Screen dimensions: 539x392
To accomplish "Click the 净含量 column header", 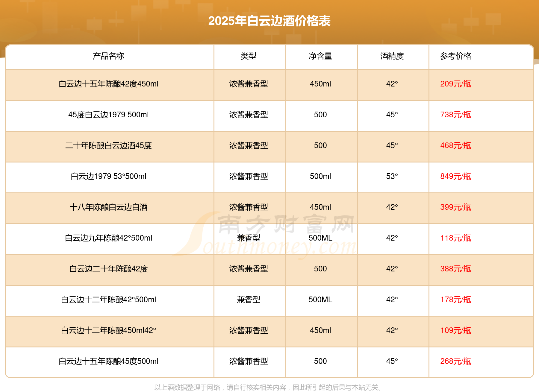I will pos(320,56).
